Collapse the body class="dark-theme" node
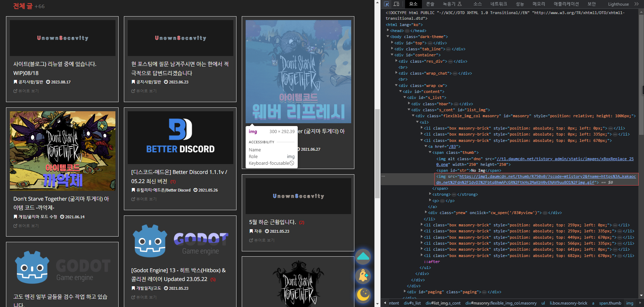 coord(388,36)
